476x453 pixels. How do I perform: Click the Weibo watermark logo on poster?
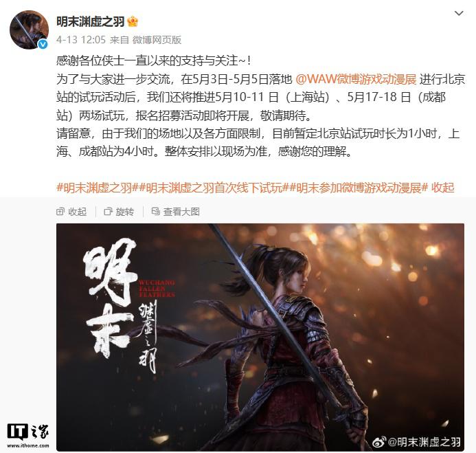point(379,442)
